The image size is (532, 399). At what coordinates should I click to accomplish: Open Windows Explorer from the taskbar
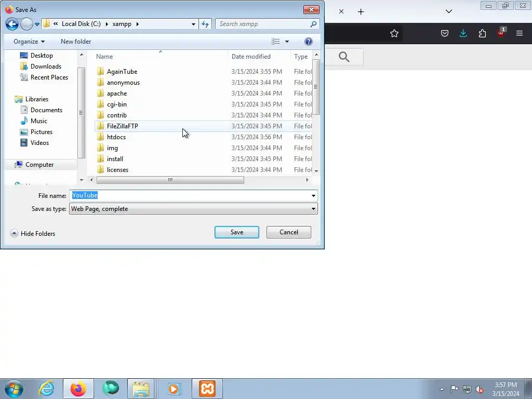click(141, 389)
